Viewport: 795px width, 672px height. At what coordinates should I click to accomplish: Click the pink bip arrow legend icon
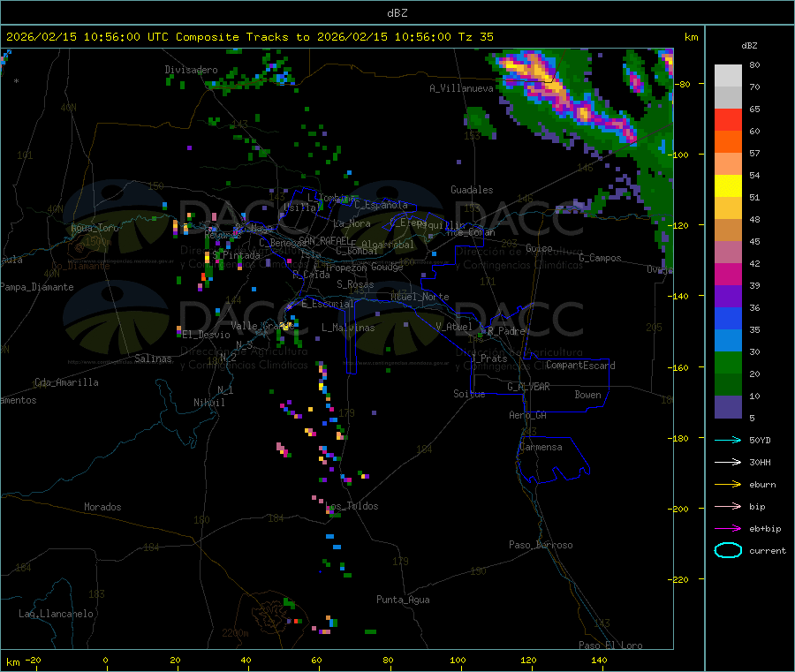(728, 506)
